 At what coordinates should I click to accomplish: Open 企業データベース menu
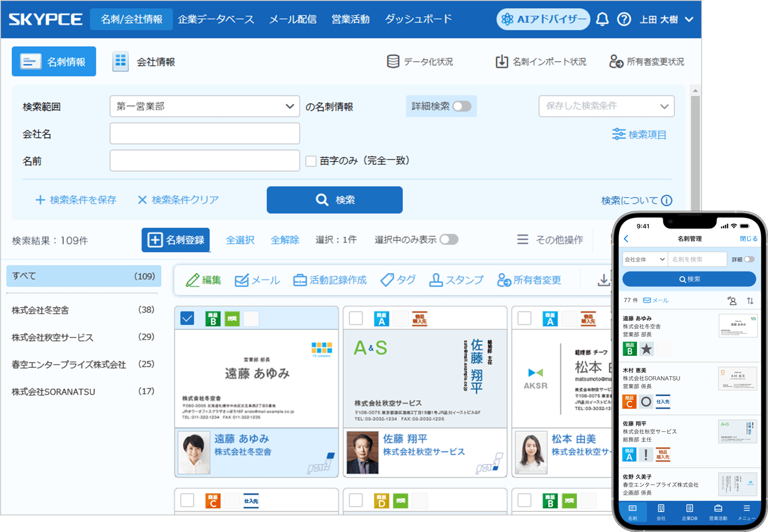pyautogui.click(x=216, y=19)
